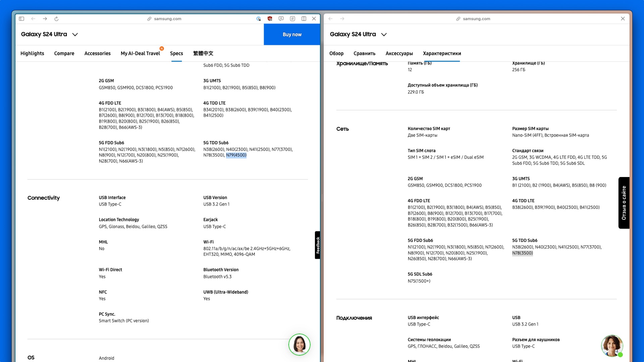This screenshot has width=644, height=362.
Task: Close the left split pane with X icon
Action: (x=314, y=19)
